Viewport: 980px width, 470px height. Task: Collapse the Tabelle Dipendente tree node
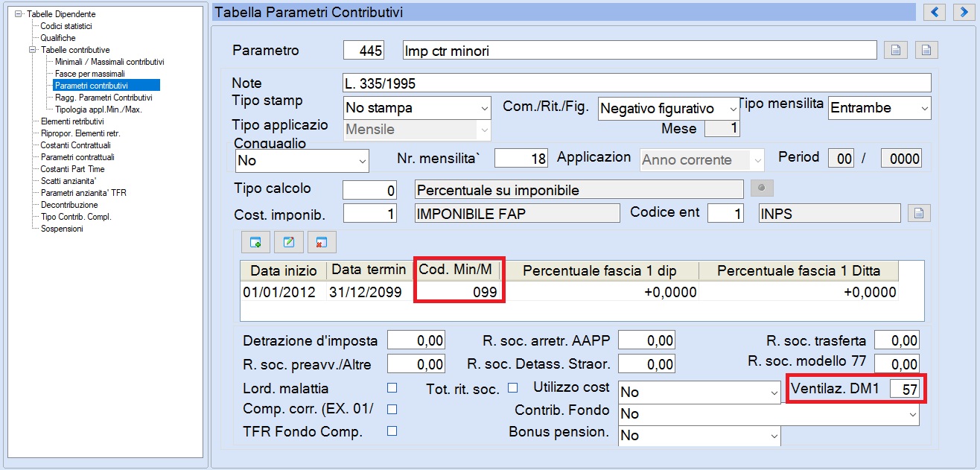[x=18, y=14]
